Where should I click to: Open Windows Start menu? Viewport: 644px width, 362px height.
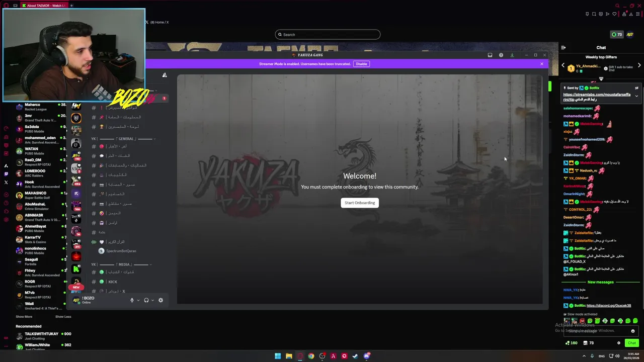[x=278, y=356]
